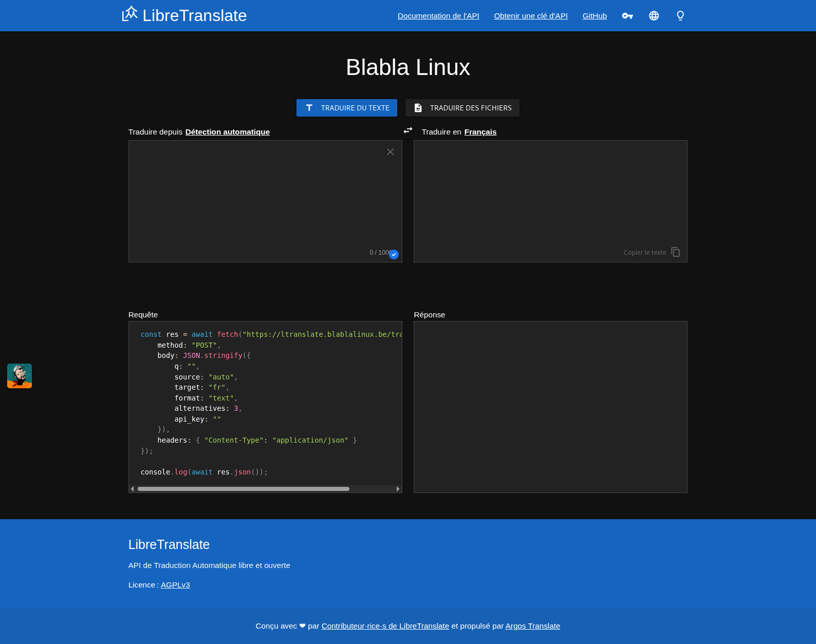Click the Copier le texte label
The image size is (816, 644).
tap(645, 253)
